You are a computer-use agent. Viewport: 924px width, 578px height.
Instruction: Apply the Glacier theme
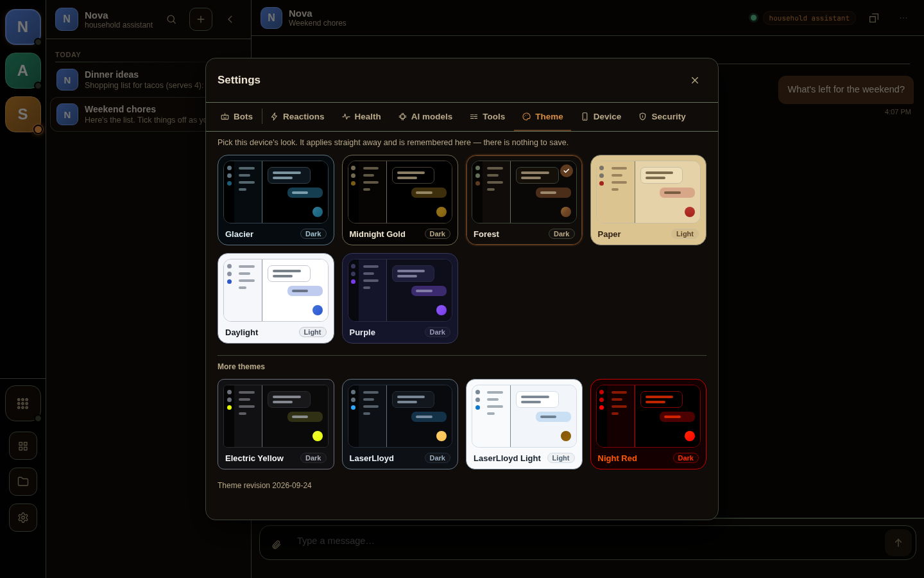(x=276, y=200)
